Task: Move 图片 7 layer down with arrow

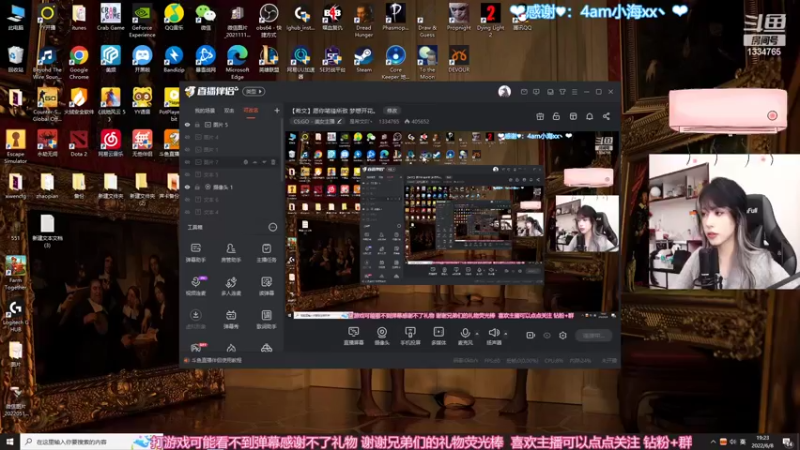Action: [x=264, y=162]
